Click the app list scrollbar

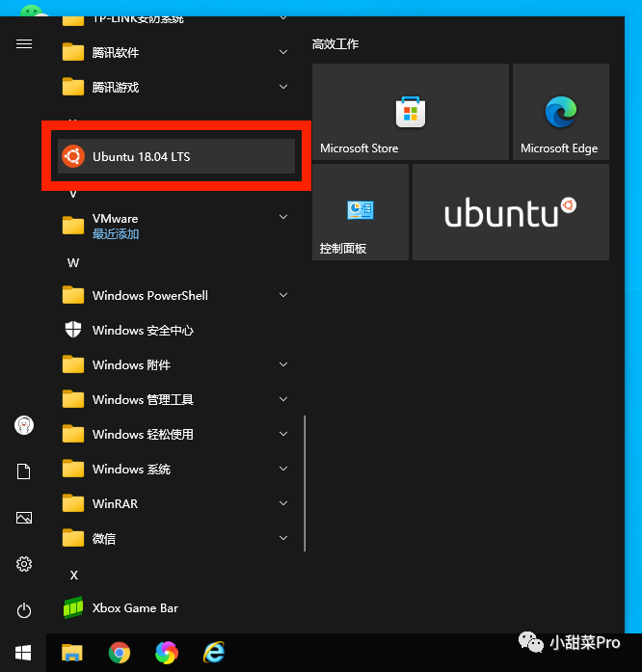click(305, 483)
